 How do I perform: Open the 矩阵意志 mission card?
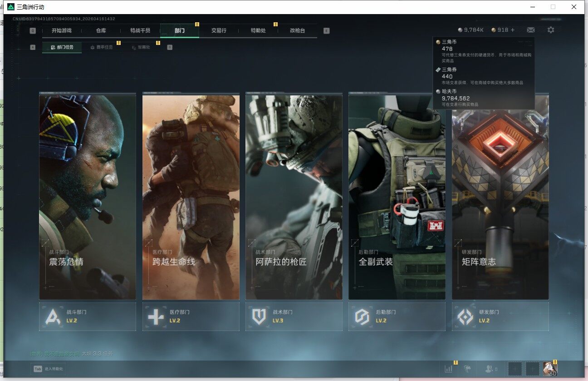tap(500, 197)
